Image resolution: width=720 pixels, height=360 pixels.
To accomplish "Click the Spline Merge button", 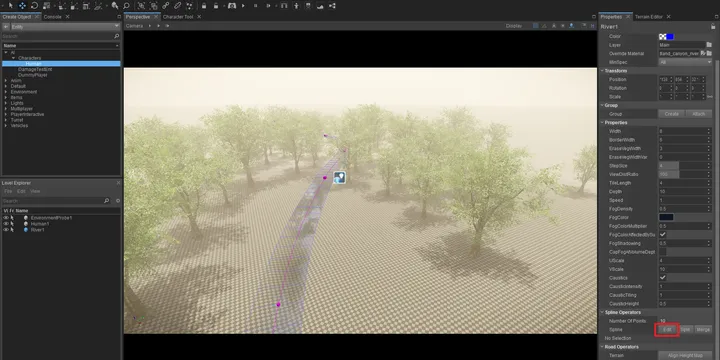I will pos(703,330).
